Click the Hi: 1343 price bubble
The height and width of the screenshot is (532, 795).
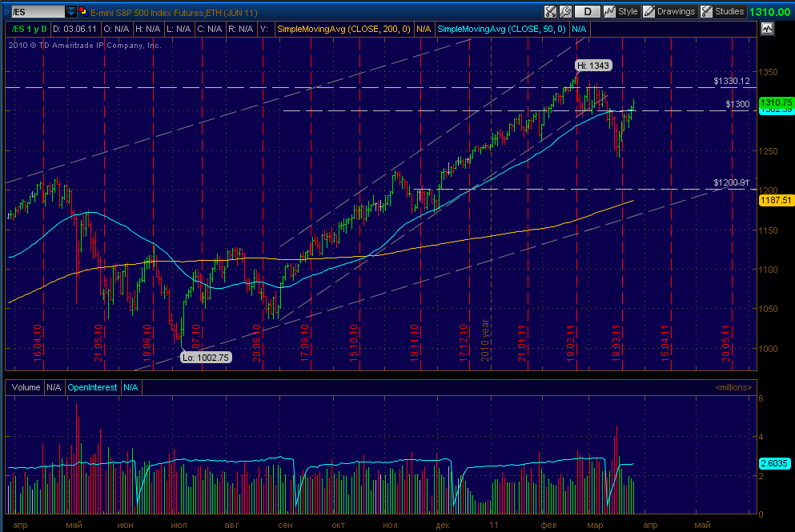pos(593,66)
